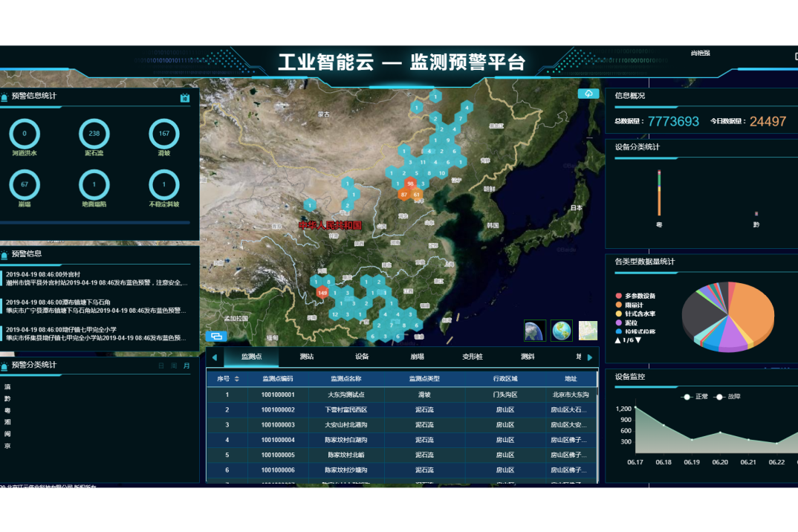This screenshot has height=532, width=798.
Task: Click the calendar icon in 预警信息统计 panel
Action: pyautogui.click(x=185, y=97)
